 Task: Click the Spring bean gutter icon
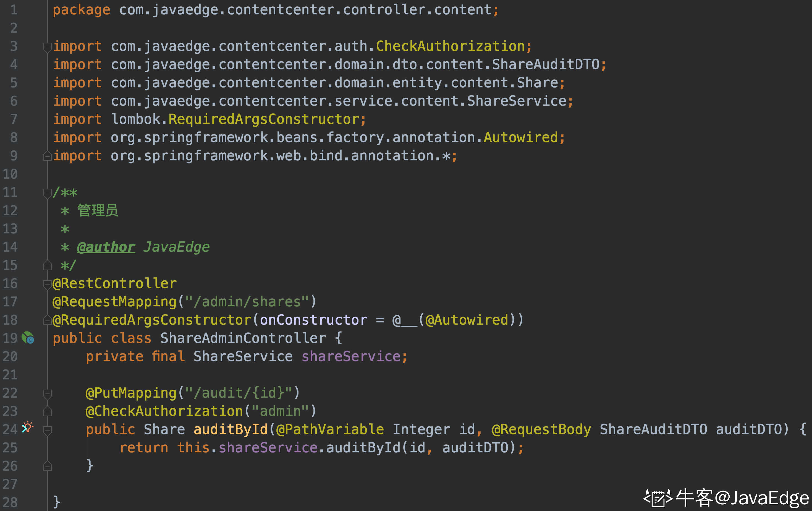[x=28, y=338]
